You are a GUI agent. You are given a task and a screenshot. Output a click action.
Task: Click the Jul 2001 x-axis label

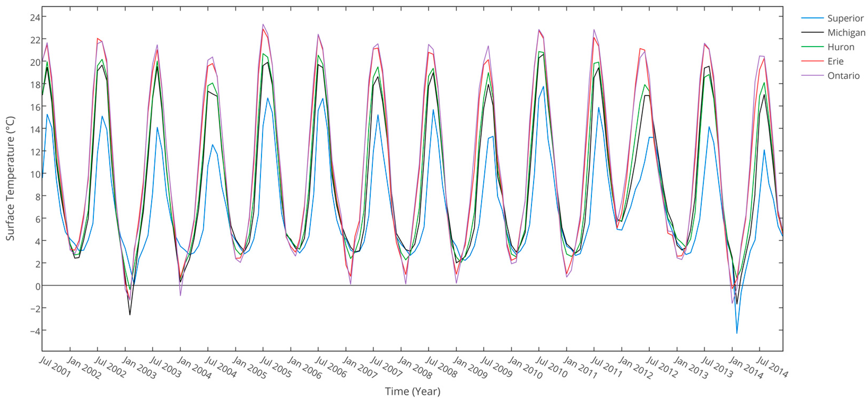click(x=55, y=367)
